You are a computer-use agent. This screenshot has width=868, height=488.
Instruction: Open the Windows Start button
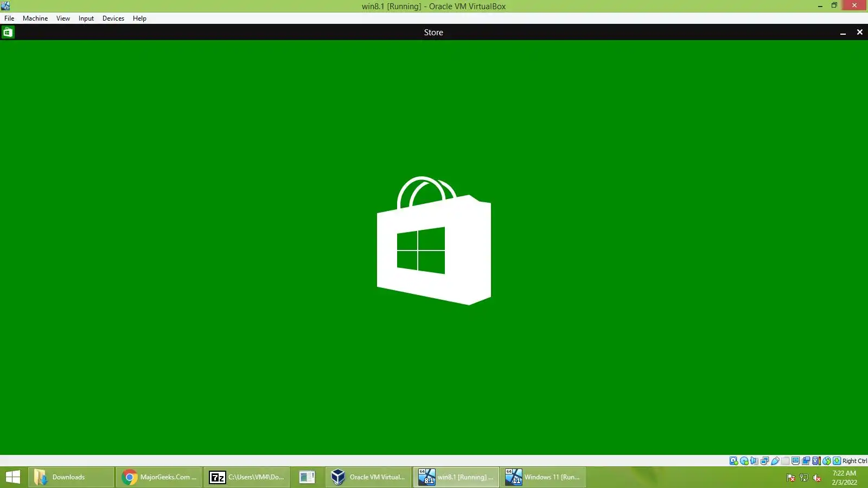coord(13,477)
